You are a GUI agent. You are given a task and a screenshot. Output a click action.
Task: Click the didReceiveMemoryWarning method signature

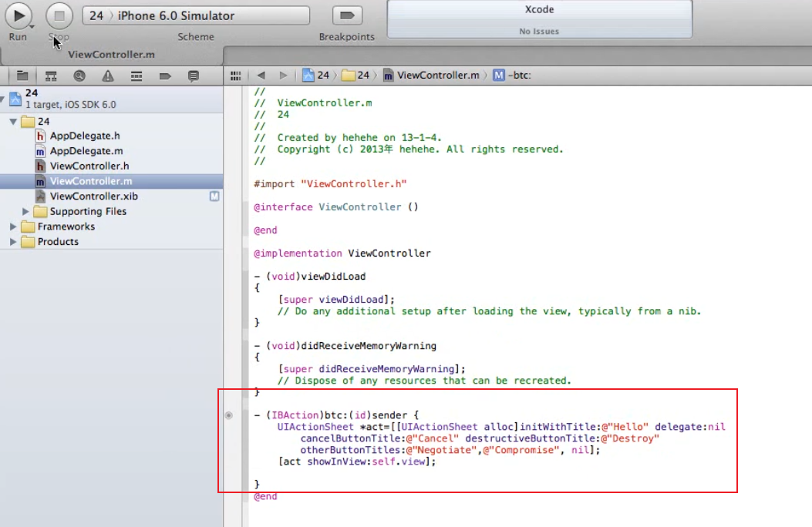345,346
